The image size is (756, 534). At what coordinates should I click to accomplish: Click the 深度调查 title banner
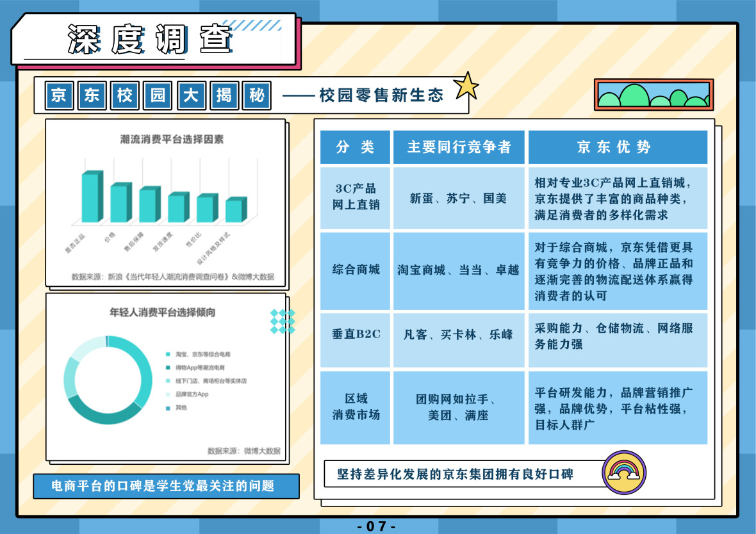point(154,40)
